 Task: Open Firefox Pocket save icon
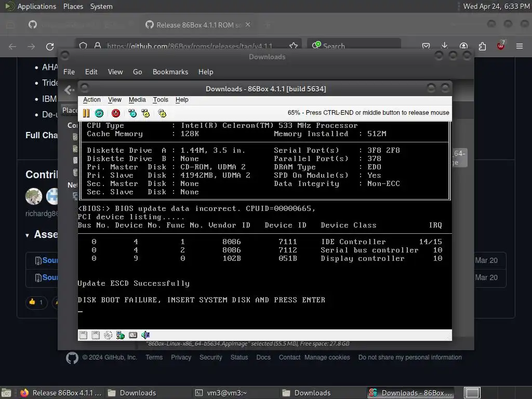pos(426,46)
